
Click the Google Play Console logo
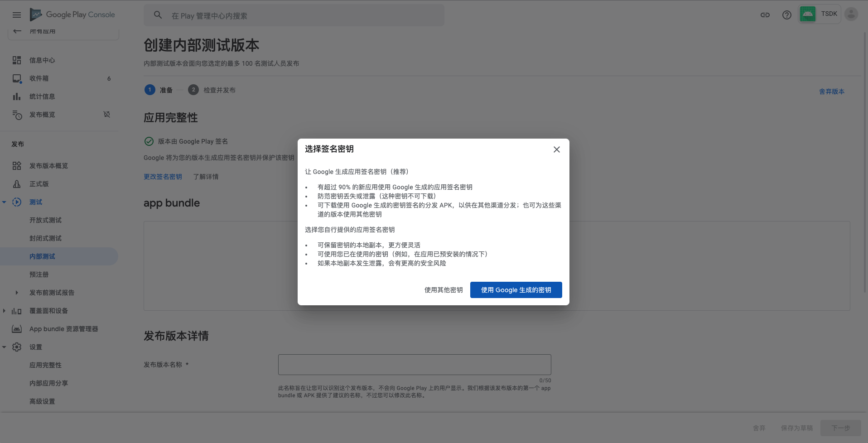tap(72, 14)
